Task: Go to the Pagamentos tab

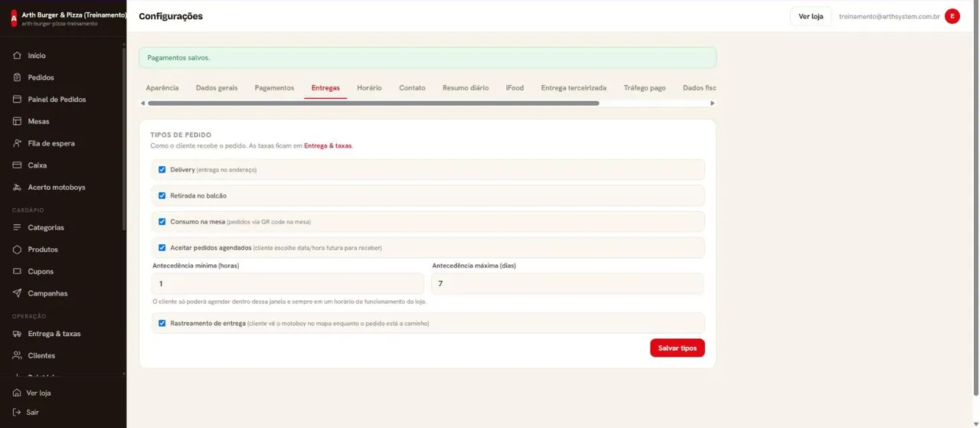Action: tap(274, 88)
